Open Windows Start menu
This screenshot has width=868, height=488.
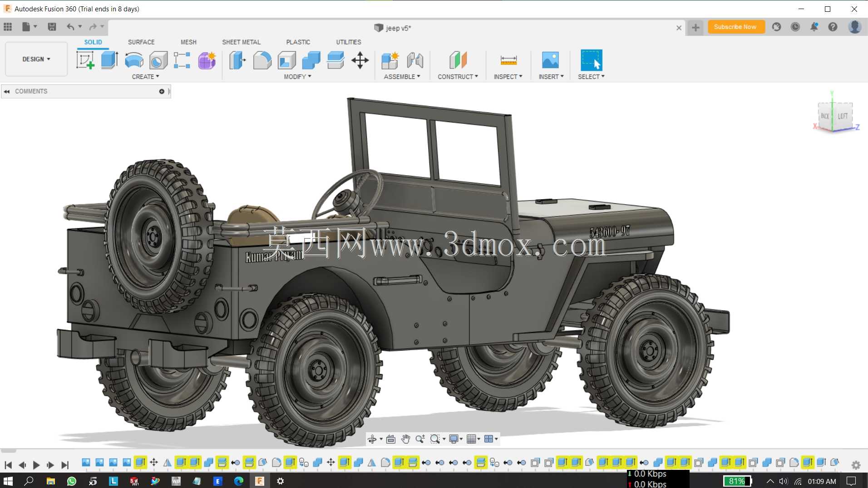[x=8, y=481]
